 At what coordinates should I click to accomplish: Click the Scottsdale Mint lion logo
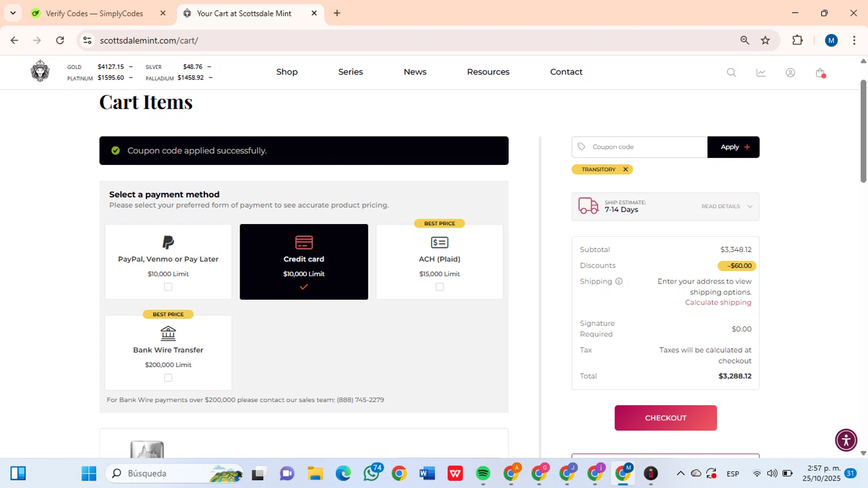click(40, 71)
